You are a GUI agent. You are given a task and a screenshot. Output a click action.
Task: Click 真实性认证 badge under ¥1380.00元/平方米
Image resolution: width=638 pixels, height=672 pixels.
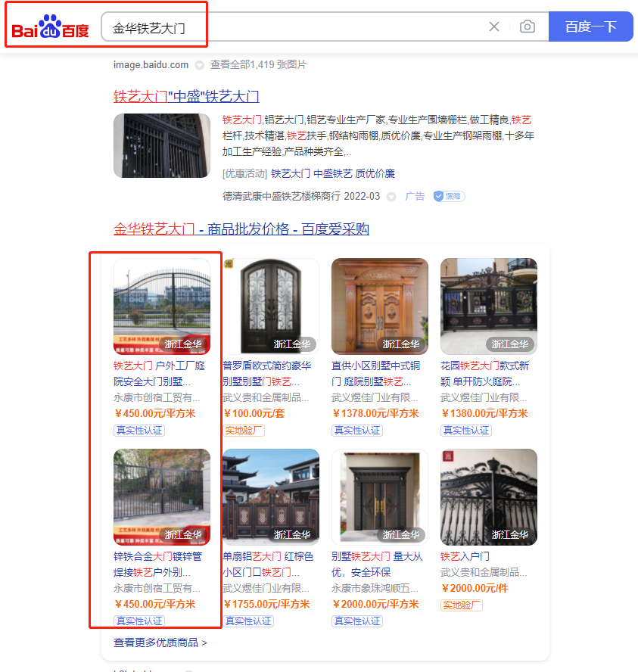point(466,431)
